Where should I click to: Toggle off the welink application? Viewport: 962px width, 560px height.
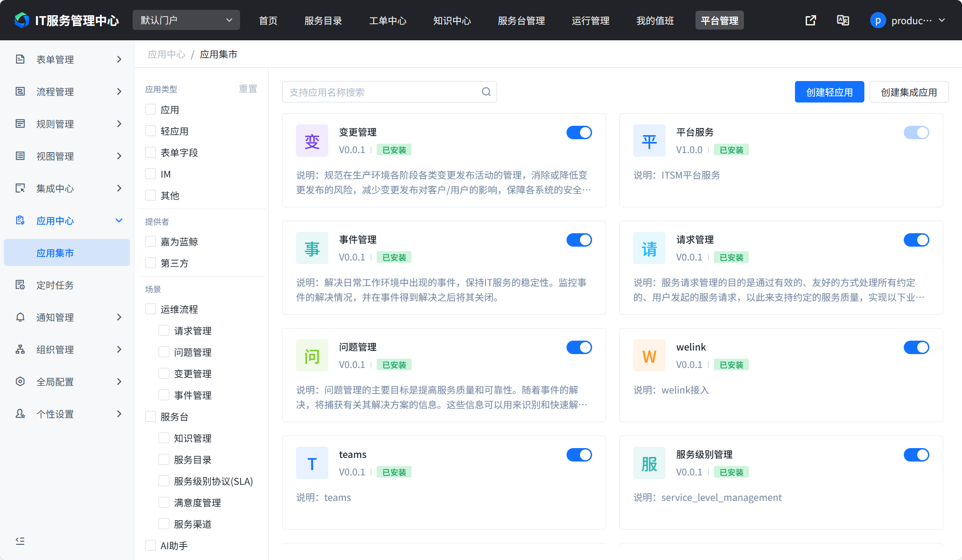tap(916, 347)
